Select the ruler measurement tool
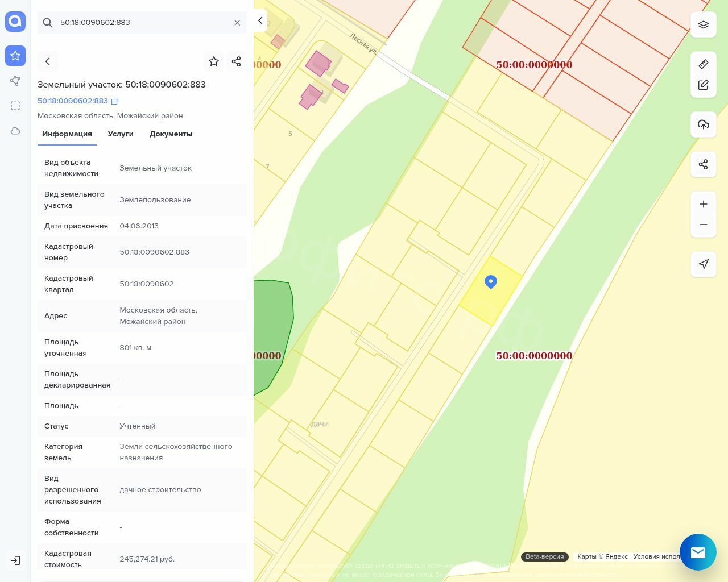The height and width of the screenshot is (582, 728). (704, 64)
